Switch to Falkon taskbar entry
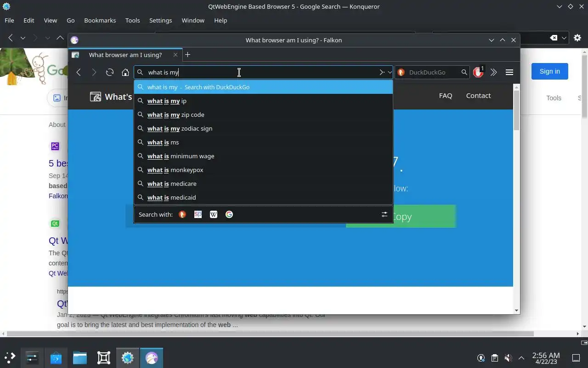 152,357
